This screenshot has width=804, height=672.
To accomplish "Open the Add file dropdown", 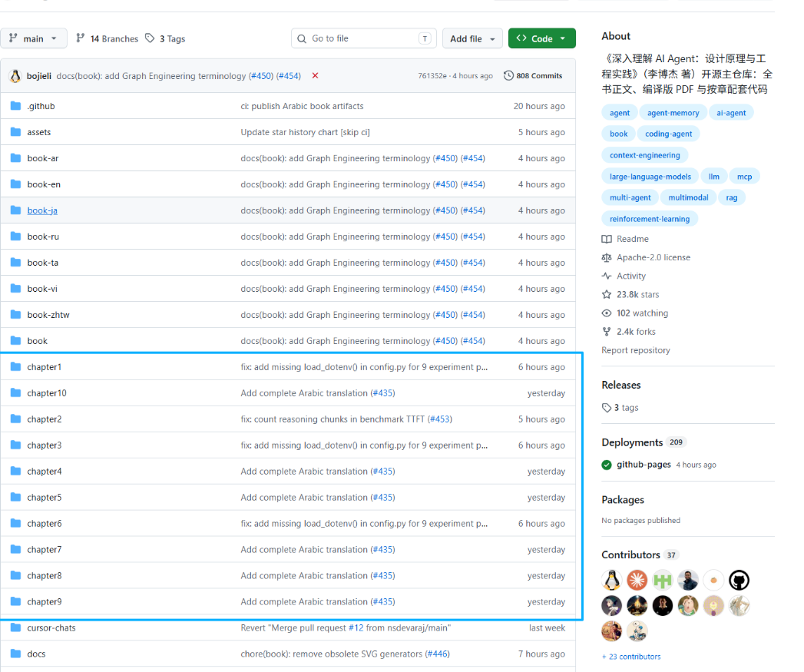I will [x=472, y=38].
